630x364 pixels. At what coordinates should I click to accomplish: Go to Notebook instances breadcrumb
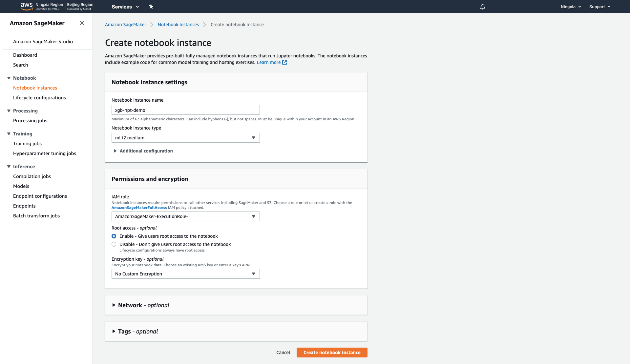tap(178, 25)
